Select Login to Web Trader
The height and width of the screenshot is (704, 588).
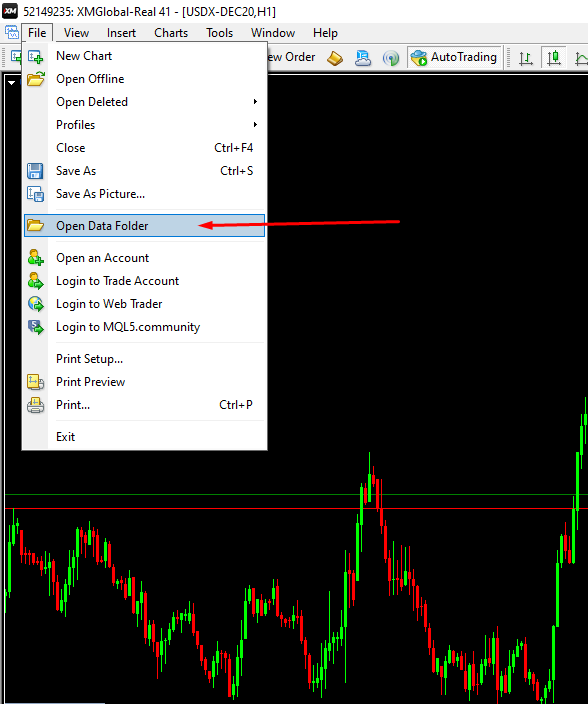144,304
